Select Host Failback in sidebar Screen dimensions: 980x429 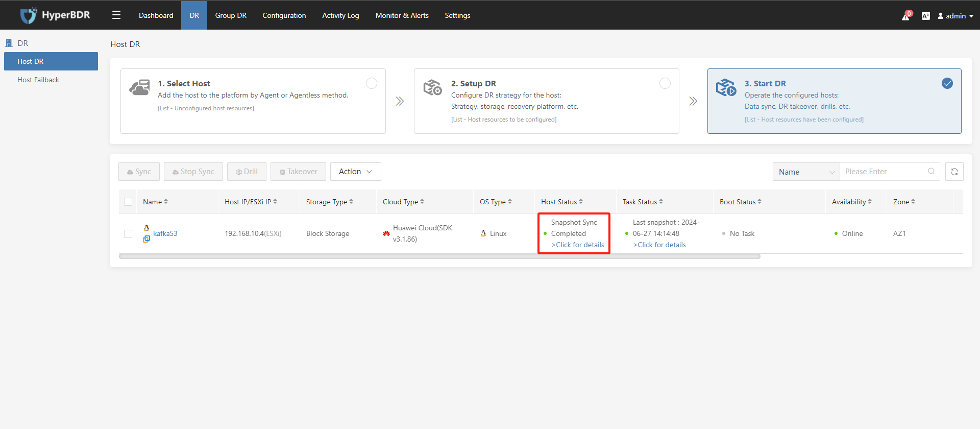[x=51, y=80]
